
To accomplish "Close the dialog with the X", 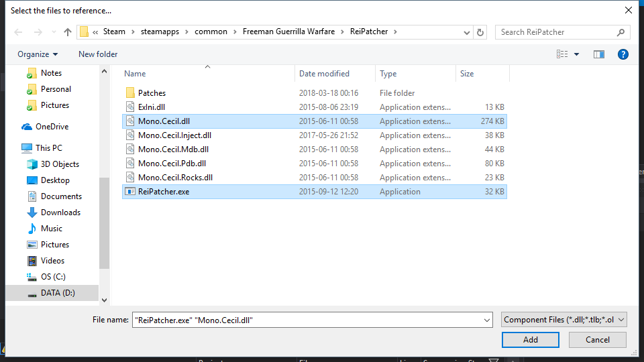I will (x=629, y=10).
